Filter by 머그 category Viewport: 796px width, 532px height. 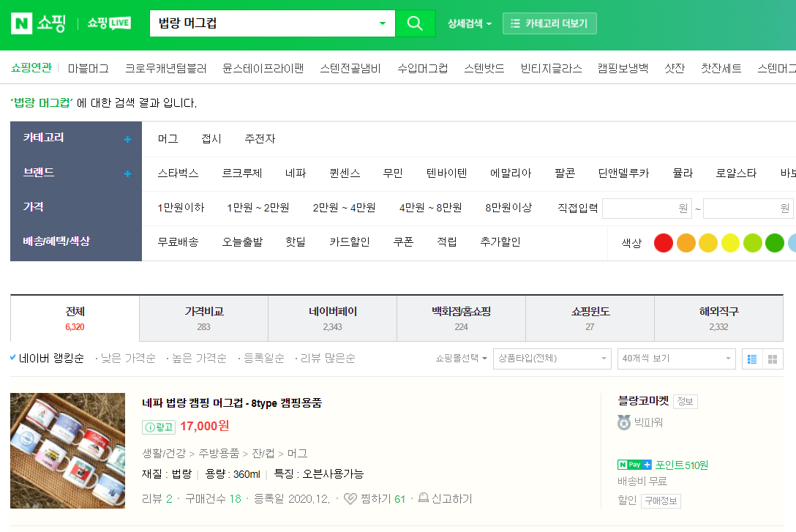coord(168,138)
